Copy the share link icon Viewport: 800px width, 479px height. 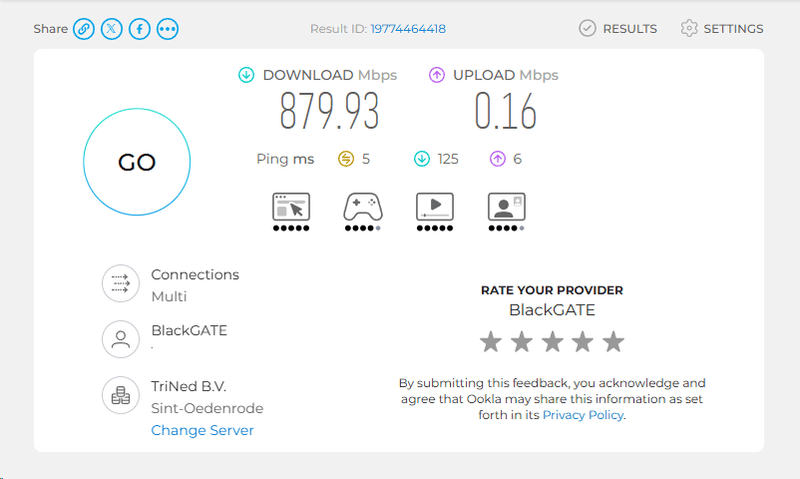pos(84,29)
